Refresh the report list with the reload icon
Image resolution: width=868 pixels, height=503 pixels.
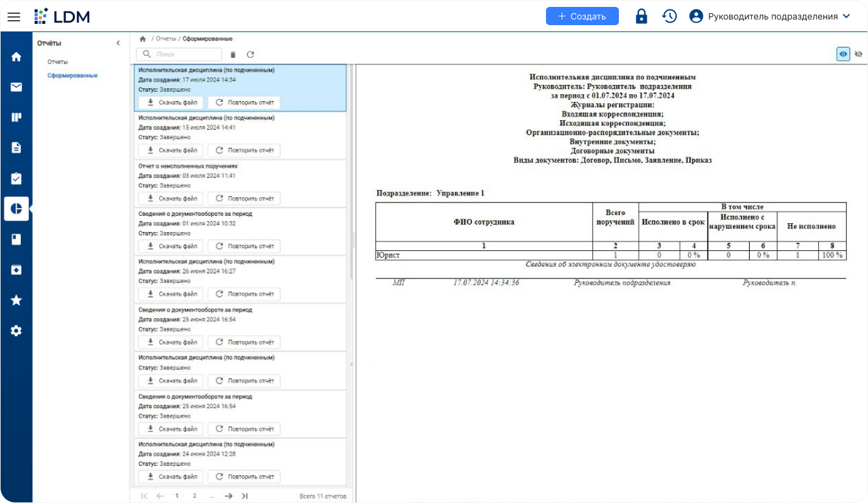250,54
